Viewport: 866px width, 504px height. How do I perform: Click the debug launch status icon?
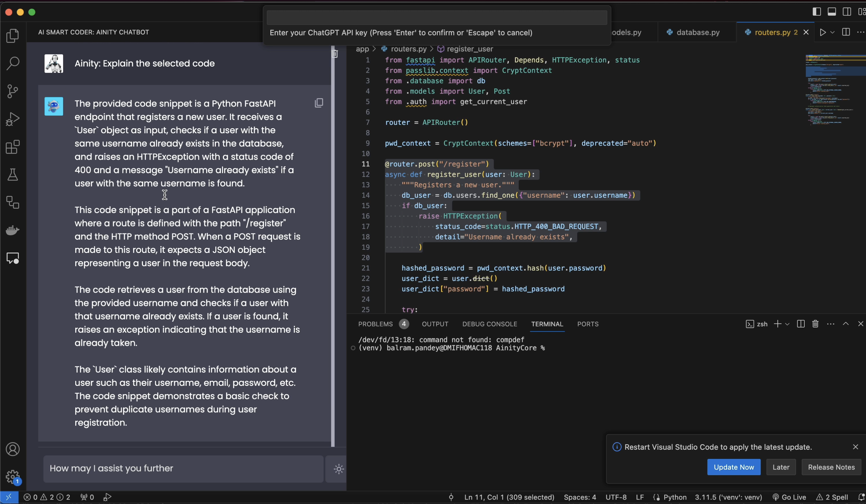(108, 497)
